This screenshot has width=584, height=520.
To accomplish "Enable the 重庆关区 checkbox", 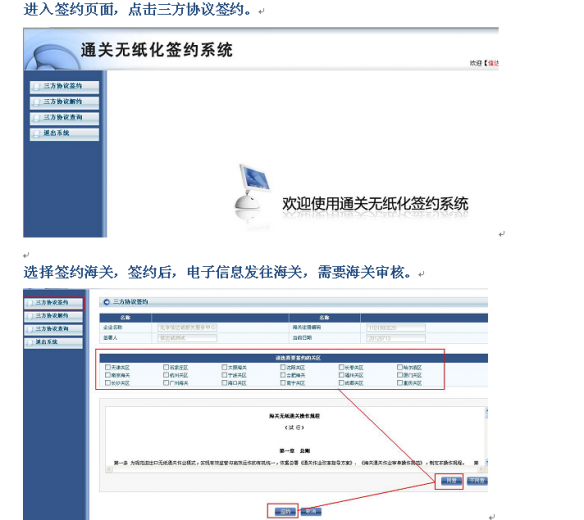I will point(400,383).
